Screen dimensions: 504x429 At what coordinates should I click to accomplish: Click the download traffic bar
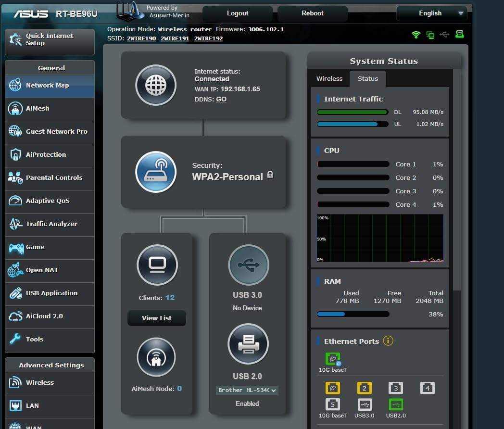353,112
